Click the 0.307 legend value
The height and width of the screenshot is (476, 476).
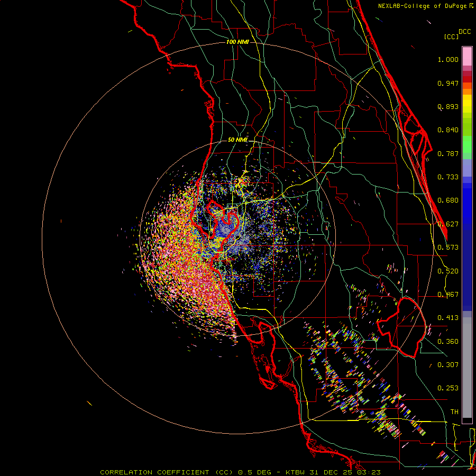click(x=448, y=365)
